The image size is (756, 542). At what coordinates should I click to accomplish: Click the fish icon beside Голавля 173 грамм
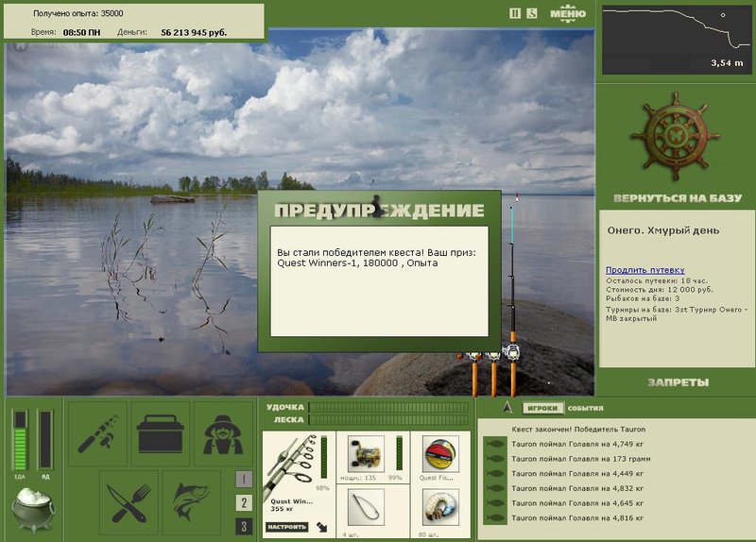coord(495,459)
